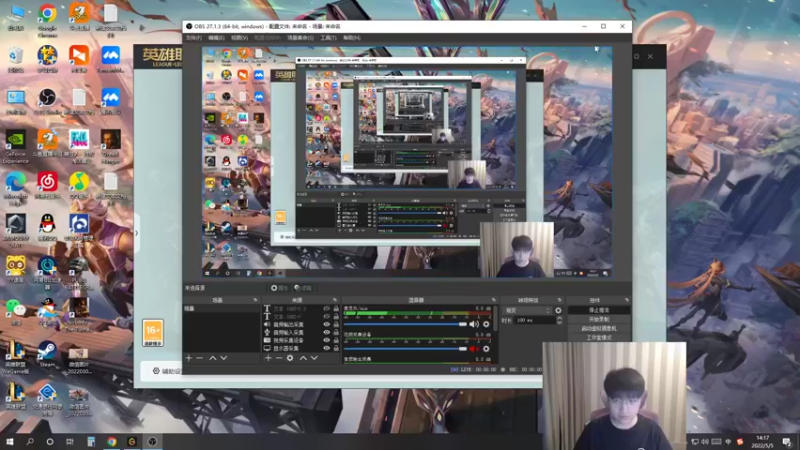Open the Tools menu in OBS
800x450 pixels.
pos(328,38)
